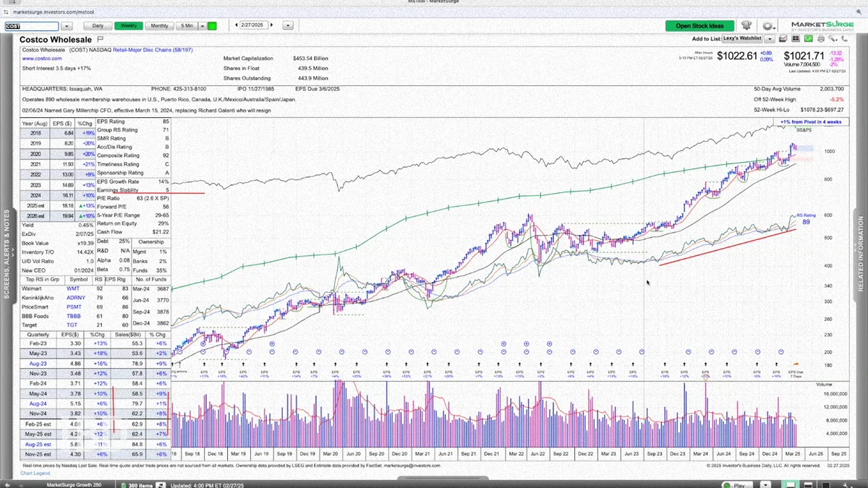Screen dimensions: 868x488
Task: Click the $1022.61 after hours price
Action: pos(738,56)
